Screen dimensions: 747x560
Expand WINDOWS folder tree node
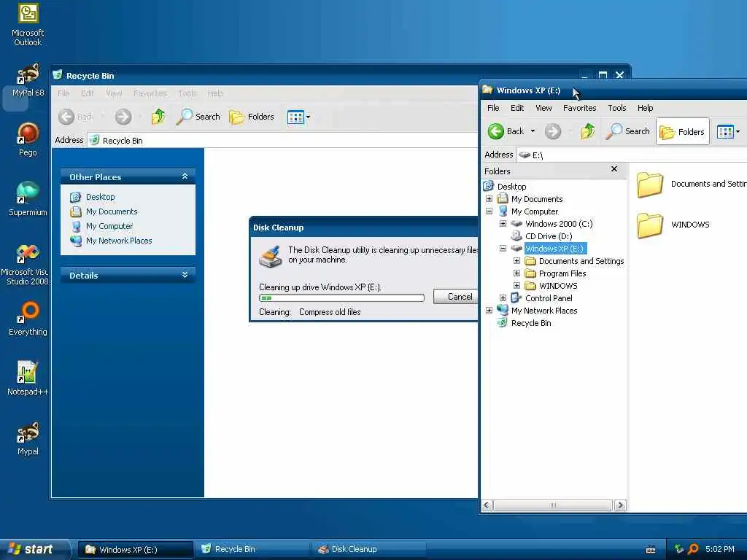point(516,285)
